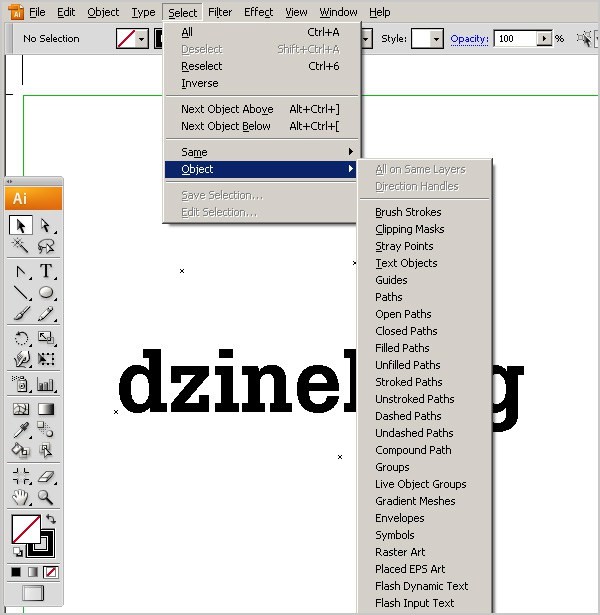The height and width of the screenshot is (615, 600).
Task: Reset to default fill and stroke
Action: click(x=17, y=552)
